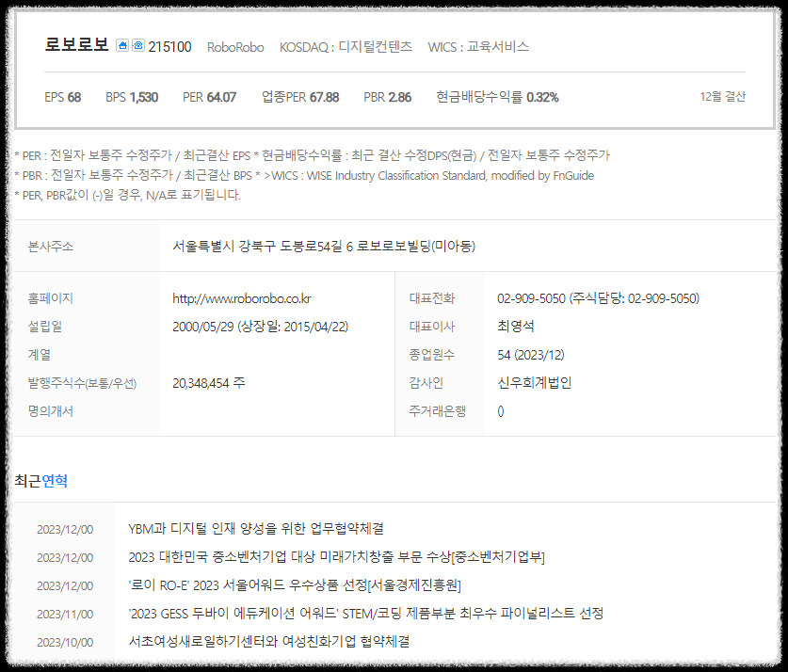Select the stock code 215100
The width and height of the screenshot is (788, 672).
(169, 47)
